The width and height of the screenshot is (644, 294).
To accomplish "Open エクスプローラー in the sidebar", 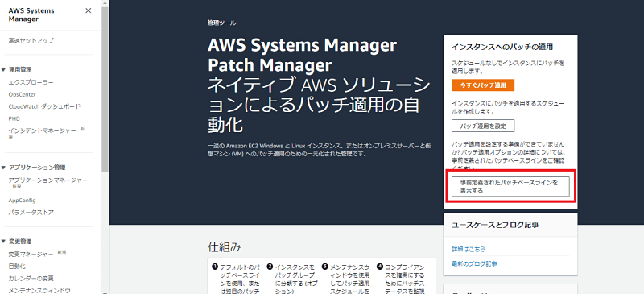I will pos(31,82).
